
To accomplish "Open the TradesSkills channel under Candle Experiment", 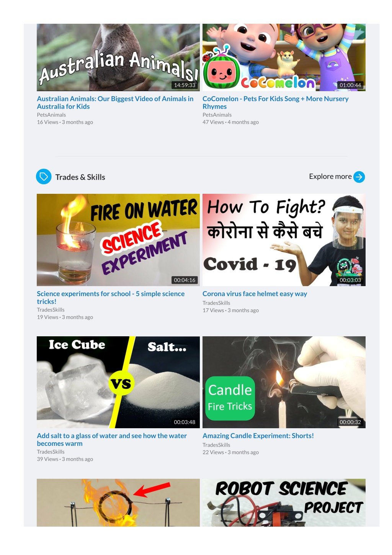I will pos(216,445).
